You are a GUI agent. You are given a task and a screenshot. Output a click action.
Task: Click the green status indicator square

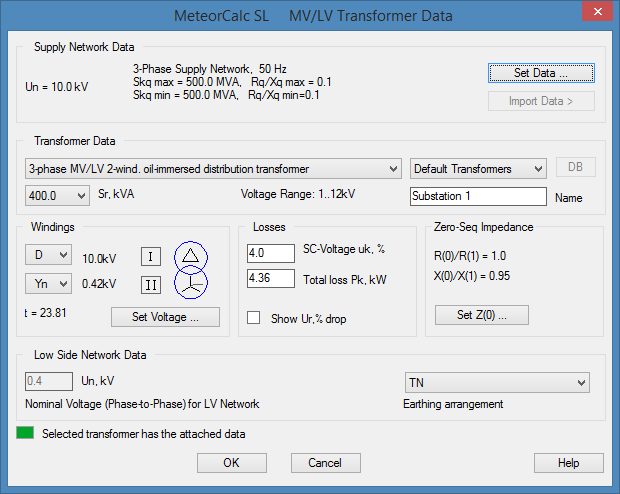tap(25, 433)
